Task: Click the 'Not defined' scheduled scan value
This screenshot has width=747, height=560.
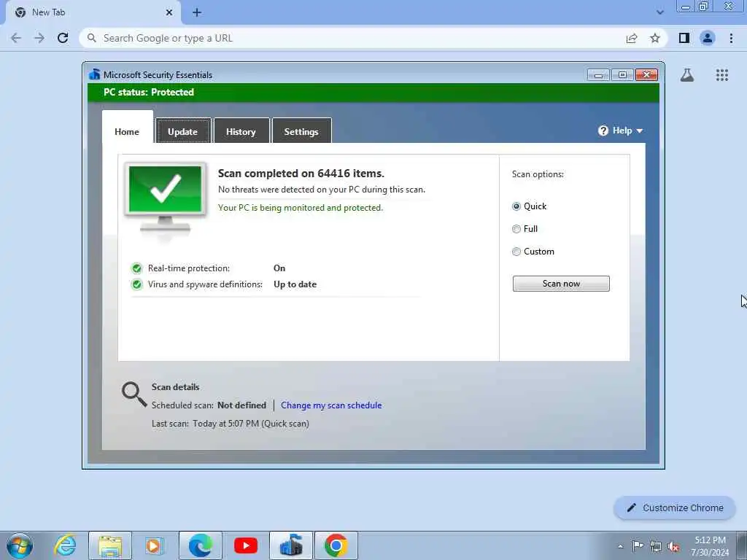Action: click(241, 405)
